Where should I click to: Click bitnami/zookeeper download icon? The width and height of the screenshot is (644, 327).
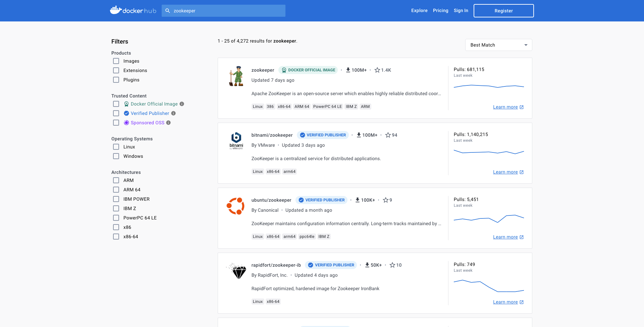[359, 135]
